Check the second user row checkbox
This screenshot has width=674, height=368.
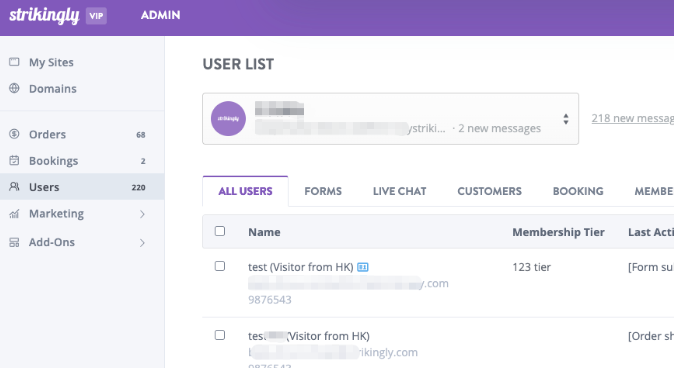click(x=220, y=335)
